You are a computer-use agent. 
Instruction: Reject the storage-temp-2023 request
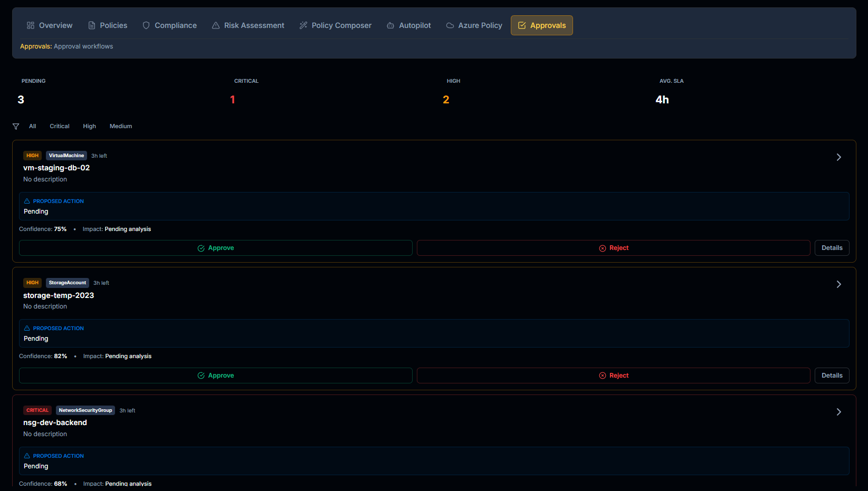point(614,376)
